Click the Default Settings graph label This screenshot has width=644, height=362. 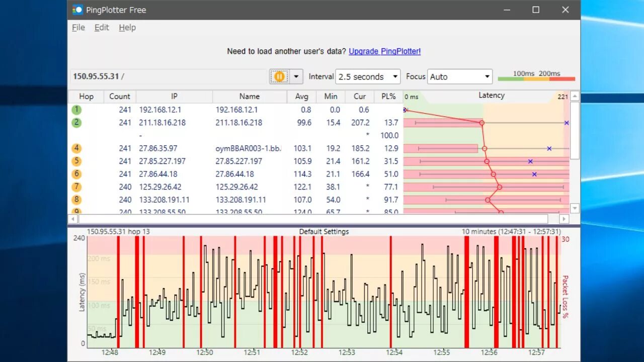pos(324,232)
